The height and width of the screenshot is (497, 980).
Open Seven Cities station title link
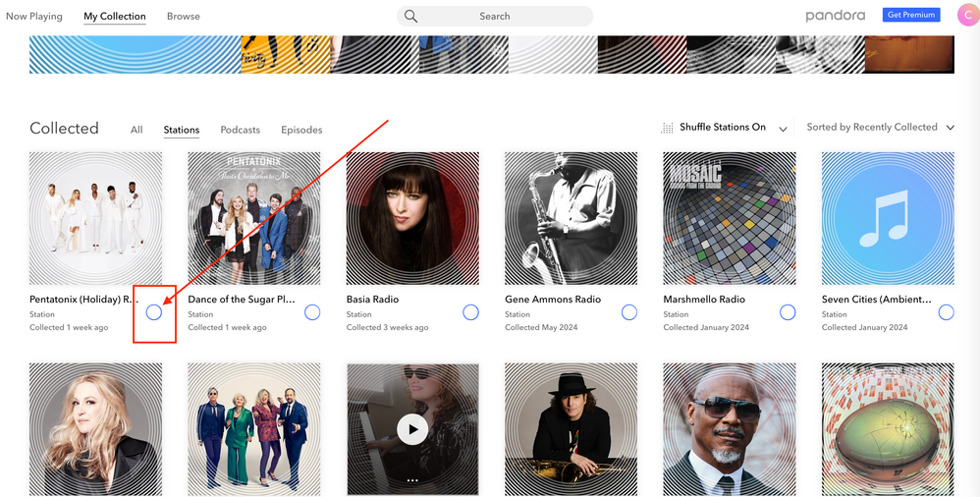(874, 300)
